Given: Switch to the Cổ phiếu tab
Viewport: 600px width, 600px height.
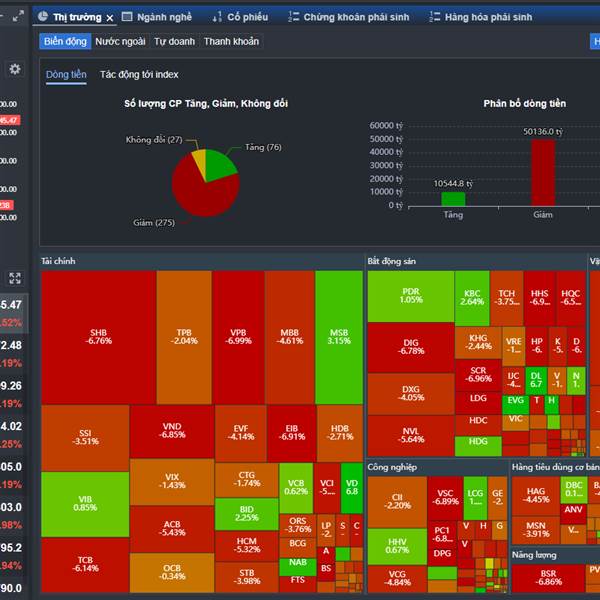Looking at the screenshot, I should pos(240,17).
